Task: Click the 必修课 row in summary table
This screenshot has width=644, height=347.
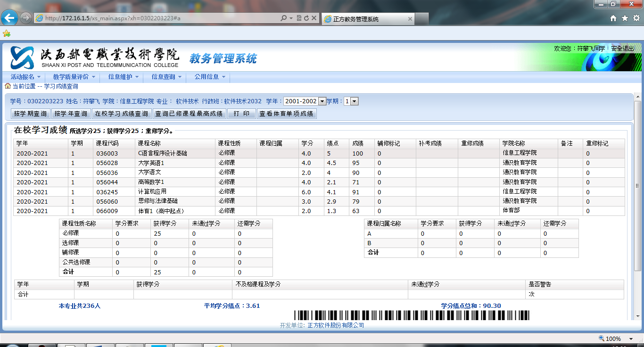Action: click(x=166, y=233)
